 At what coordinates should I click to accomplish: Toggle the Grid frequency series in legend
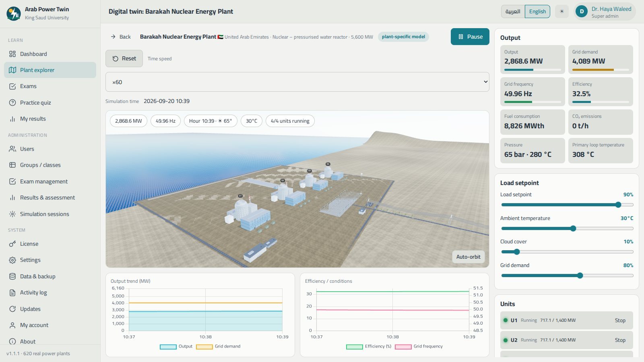pos(419,346)
